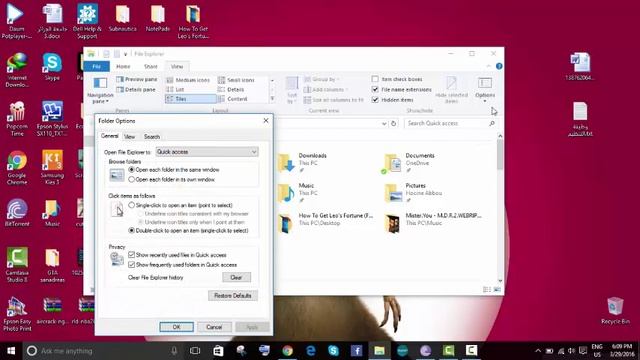Toggle Show frequently used folders checkbox
This screenshot has height=360, width=640.
[x=131, y=264]
